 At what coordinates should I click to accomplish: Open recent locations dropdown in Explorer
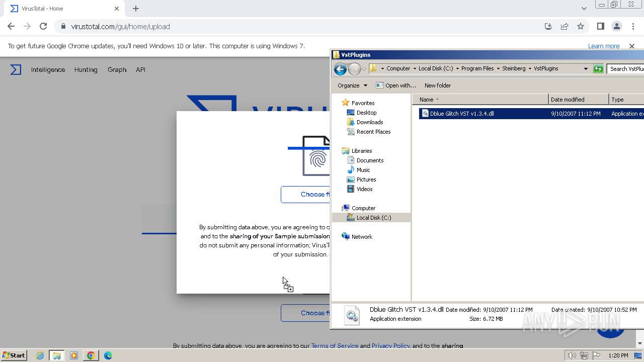(364, 69)
